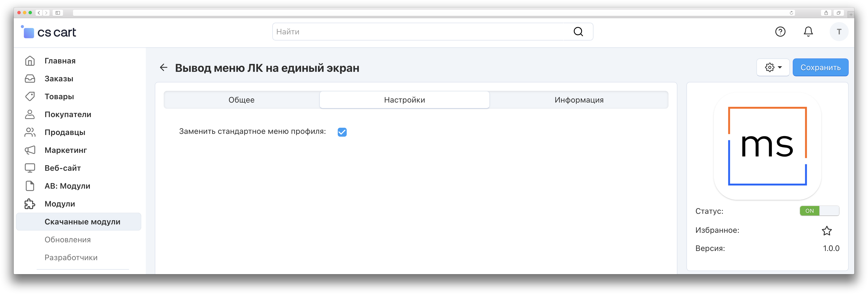Expand the gear settings dropdown
The width and height of the screenshot is (868, 294).
[773, 68]
